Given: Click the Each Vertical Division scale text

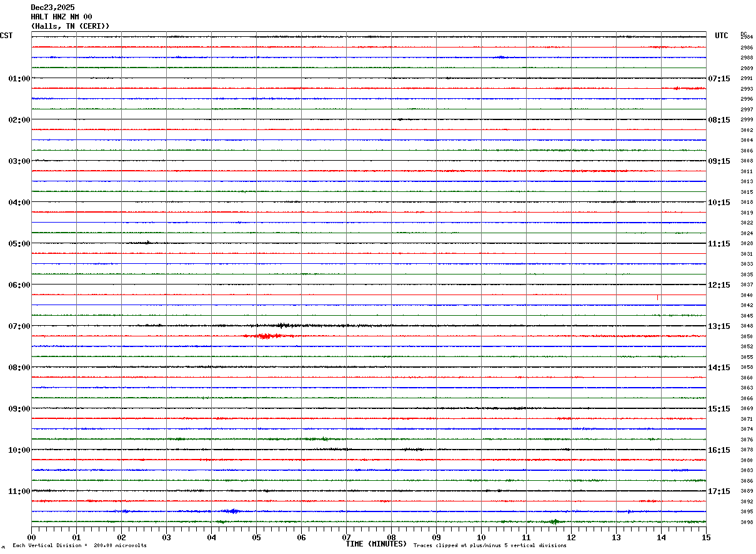Looking at the screenshot, I should 79,546.
